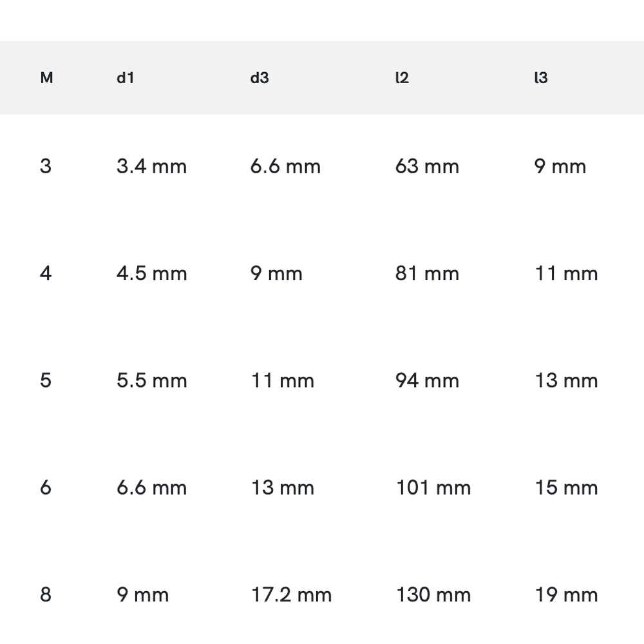
Task: Select the M size 8 row label
Action: (x=46, y=594)
